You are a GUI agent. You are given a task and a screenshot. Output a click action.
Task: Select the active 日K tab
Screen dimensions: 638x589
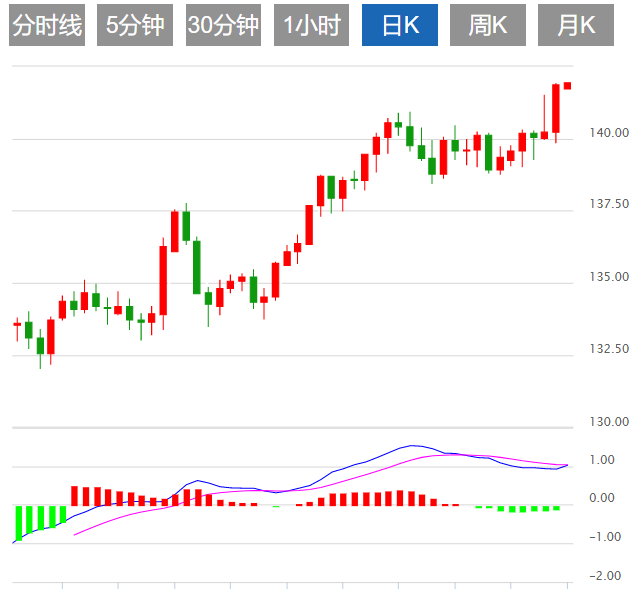(x=400, y=25)
